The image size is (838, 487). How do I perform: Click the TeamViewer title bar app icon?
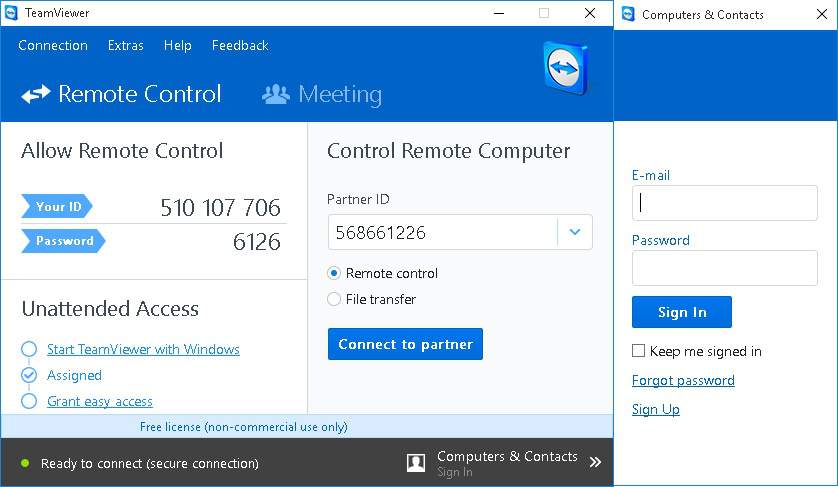point(11,13)
